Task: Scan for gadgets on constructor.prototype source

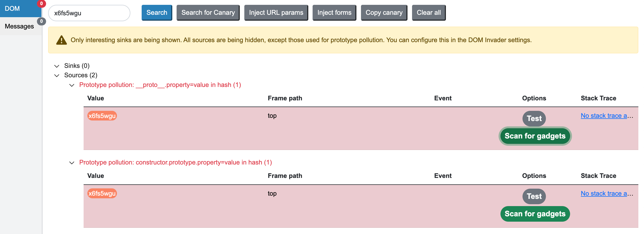Action: (535, 214)
